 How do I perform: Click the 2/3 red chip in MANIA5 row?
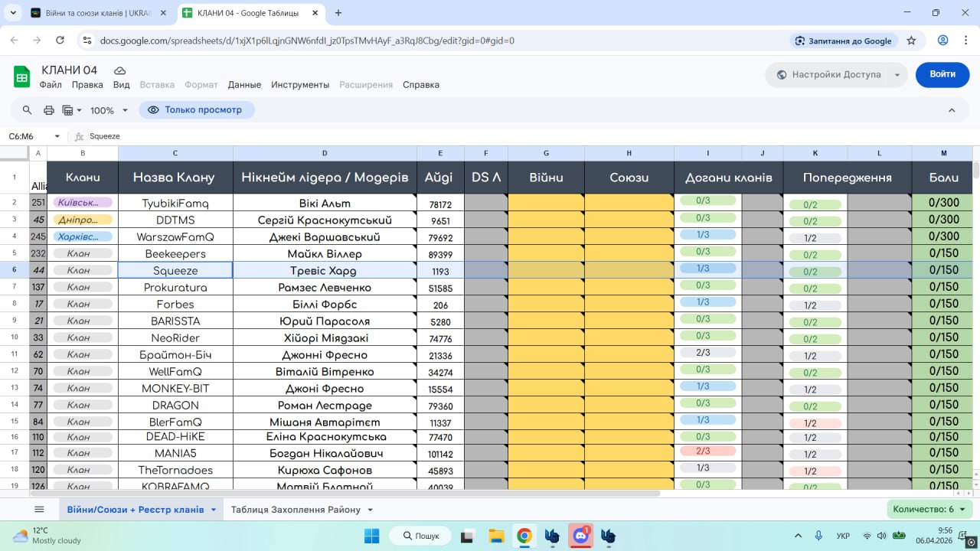tap(708, 452)
